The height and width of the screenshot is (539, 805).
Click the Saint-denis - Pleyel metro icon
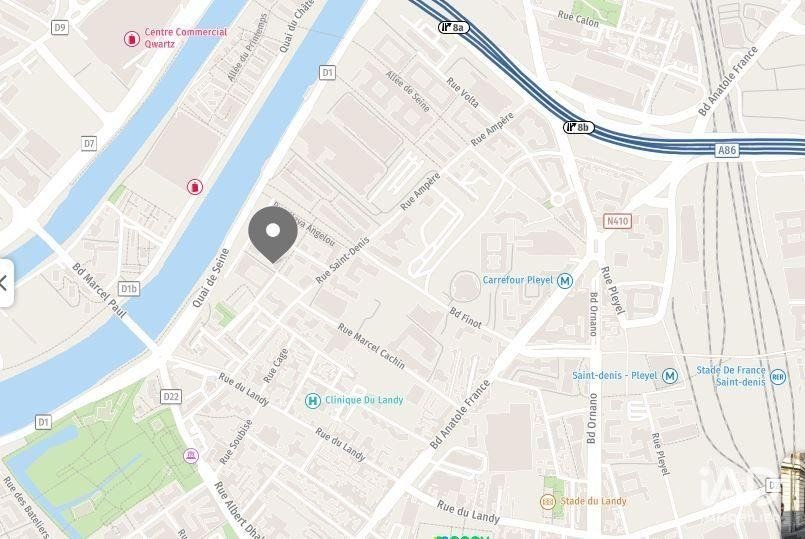669,376
